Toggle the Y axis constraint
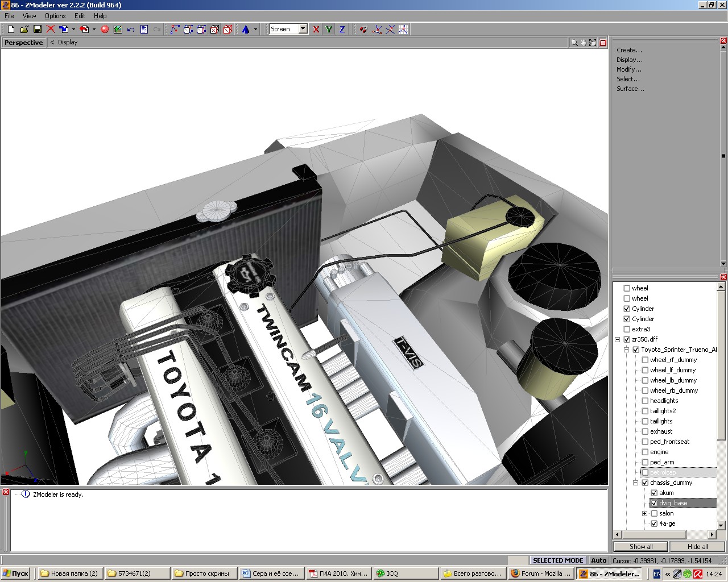This screenshot has height=582, width=728. [x=329, y=29]
